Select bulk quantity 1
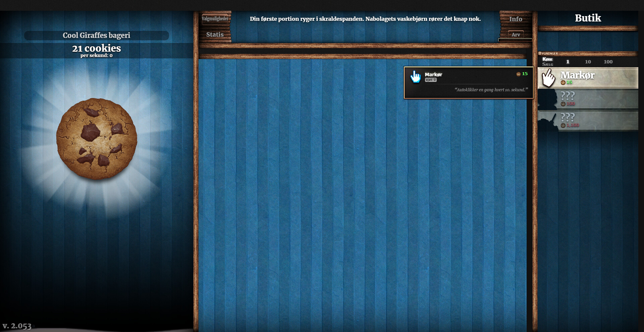Screen dimensions: 644x332 click(568, 62)
